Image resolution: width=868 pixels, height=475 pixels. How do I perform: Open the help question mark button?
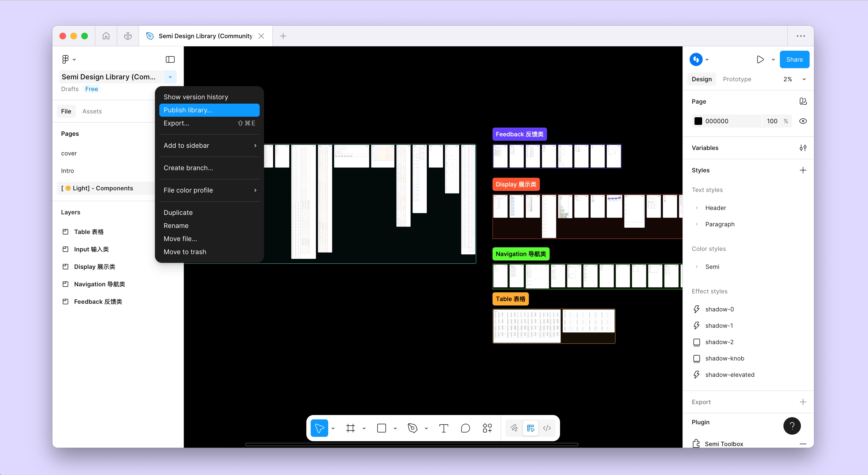tap(792, 426)
